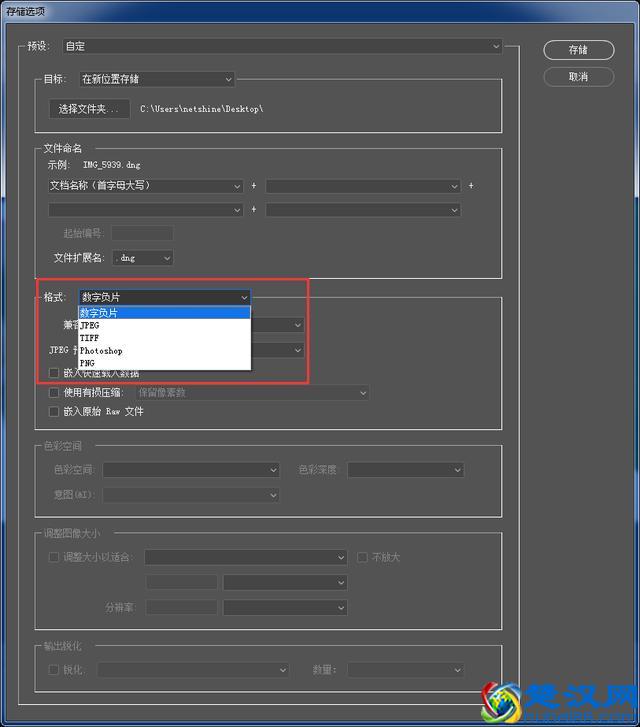The width and height of the screenshot is (640, 727).
Task: Click the 存储 save button
Action: (x=578, y=50)
